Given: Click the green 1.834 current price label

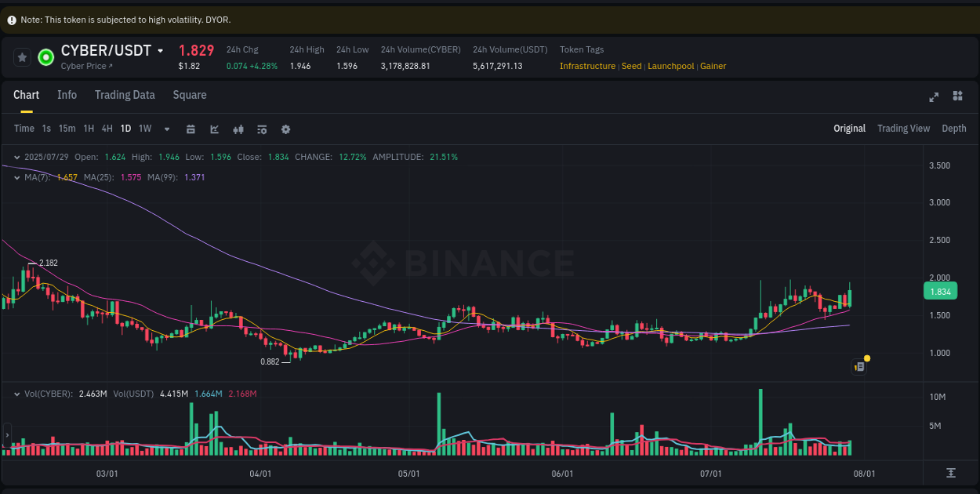Looking at the screenshot, I should coord(940,291).
